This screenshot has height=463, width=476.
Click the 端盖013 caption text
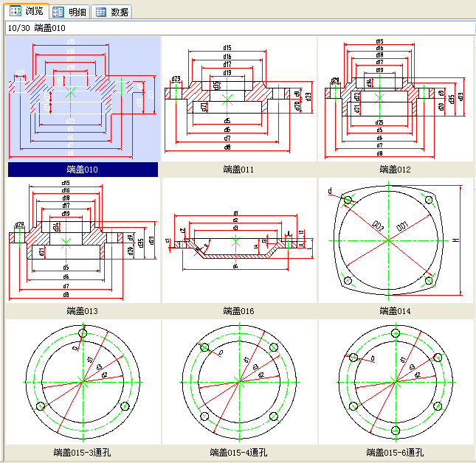pos(81,311)
